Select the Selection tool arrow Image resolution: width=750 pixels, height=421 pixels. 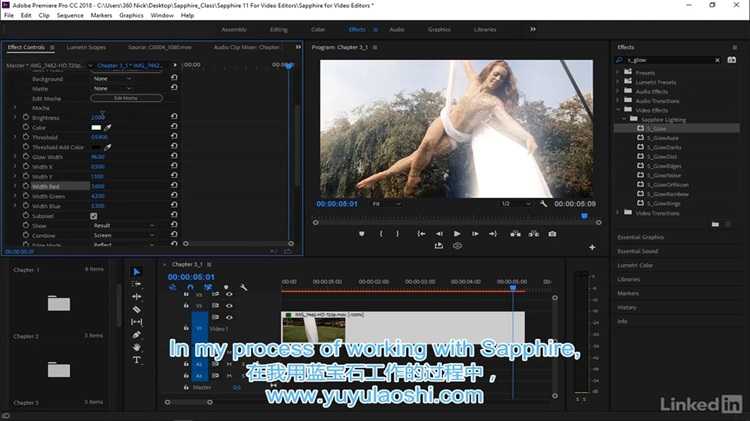pos(136,272)
